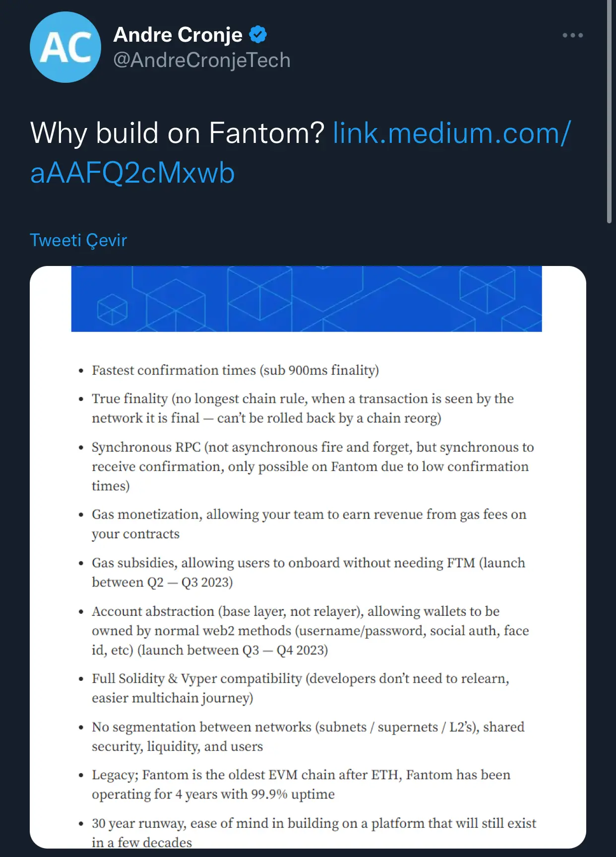Click the "Synchronous RPC" bullet text
Image resolution: width=616 pixels, height=857 pixels.
pyautogui.click(x=312, y=466)
